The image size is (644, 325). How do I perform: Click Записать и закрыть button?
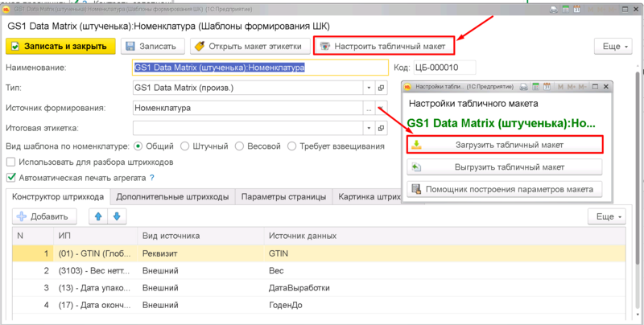point(61,47)
